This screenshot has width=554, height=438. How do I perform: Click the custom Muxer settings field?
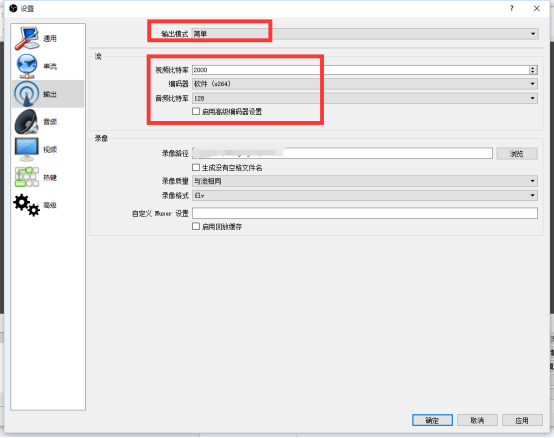click(365, 213)
